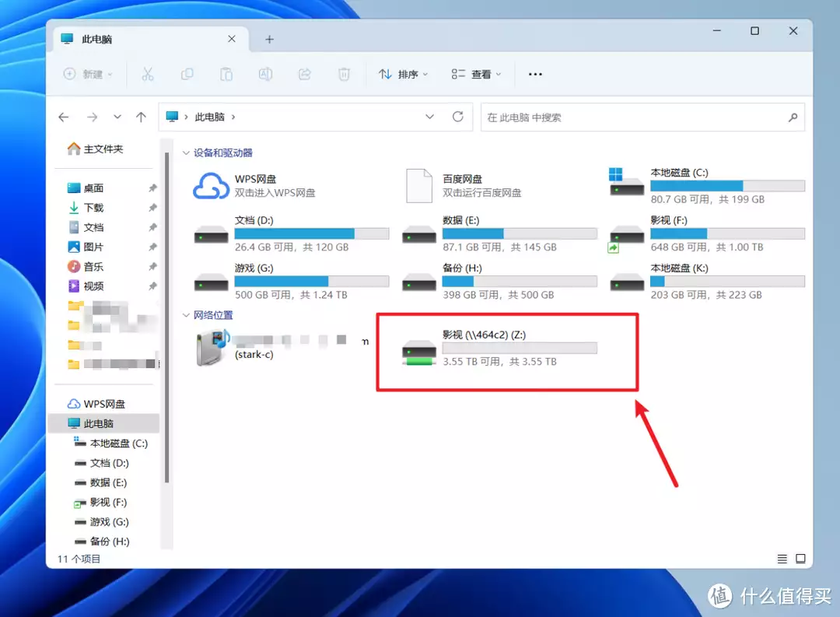Click 此电脑 in the address breadcrumb
The height and width of the screenshot is (617, 840).
coord(209,117)
